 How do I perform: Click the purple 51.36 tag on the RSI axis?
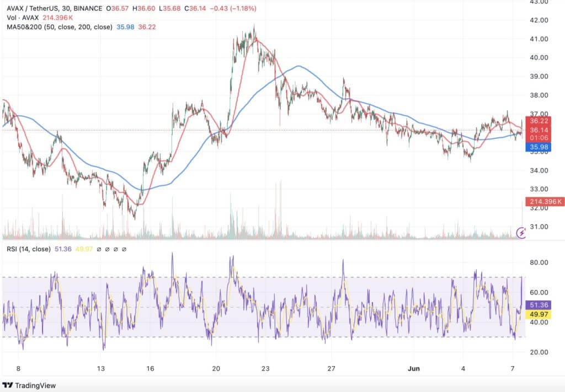(x=539, y=305)
